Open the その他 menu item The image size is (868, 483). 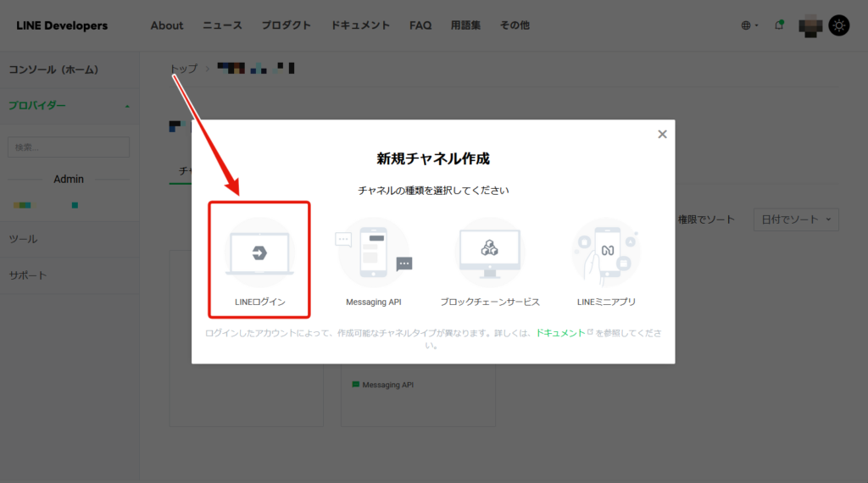(515, 25)
